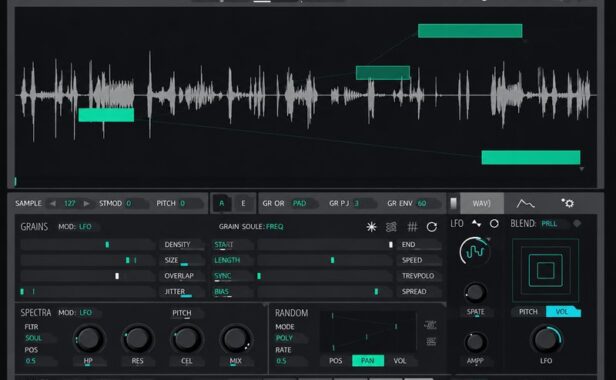Toggle the BIAS button
Image resolution: width=616 pixels, height=380 pixels.
(232, 292)
